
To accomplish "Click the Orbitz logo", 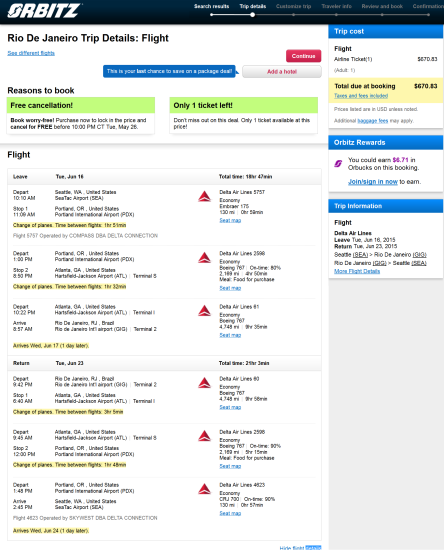I will click(44, 10).
